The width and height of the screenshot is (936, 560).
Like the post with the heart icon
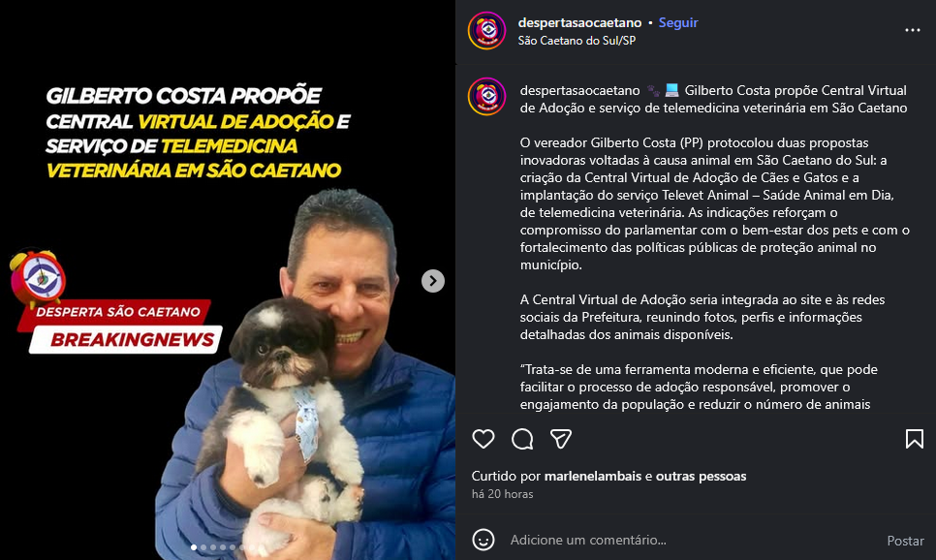tap(483, 439)
